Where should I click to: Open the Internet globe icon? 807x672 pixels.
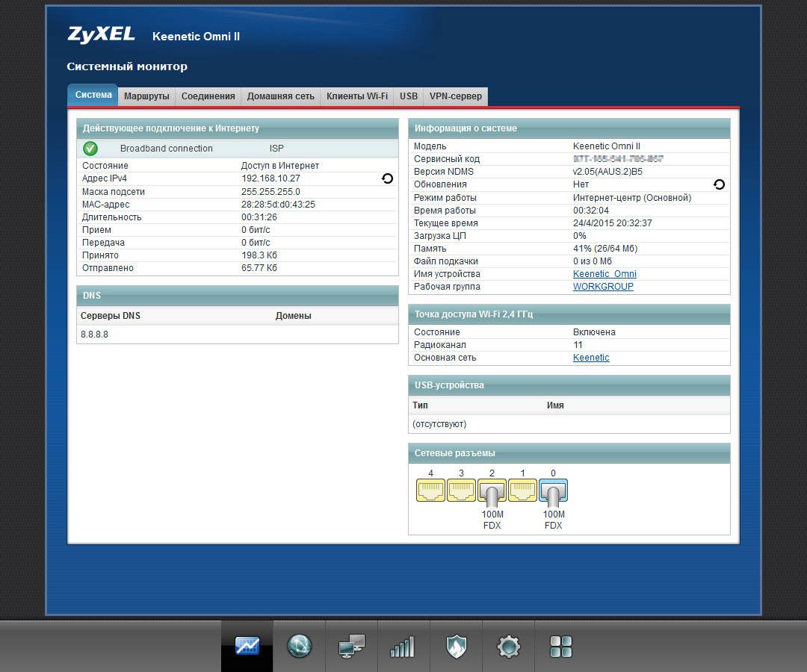pyautogui.click(x=299, y=646)
